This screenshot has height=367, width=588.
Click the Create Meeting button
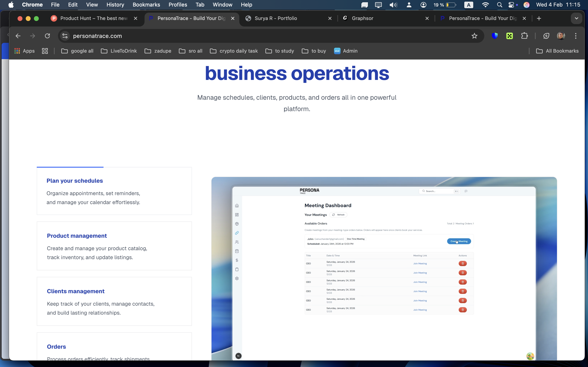pos(459,241)
